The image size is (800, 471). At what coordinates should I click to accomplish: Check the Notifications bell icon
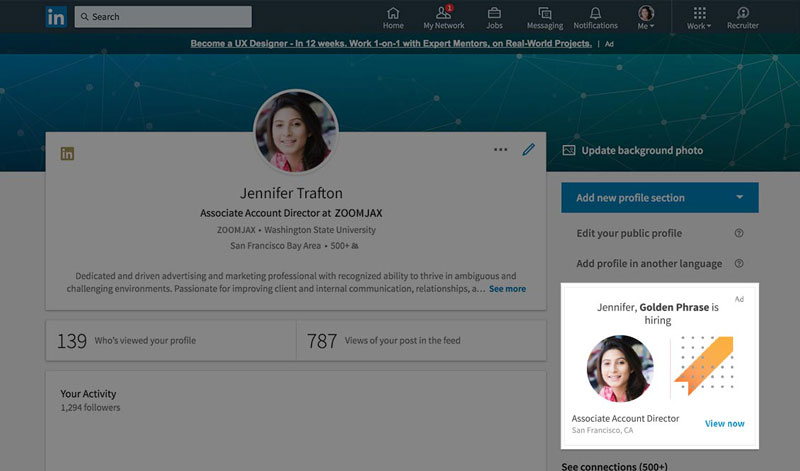point(595,17)
